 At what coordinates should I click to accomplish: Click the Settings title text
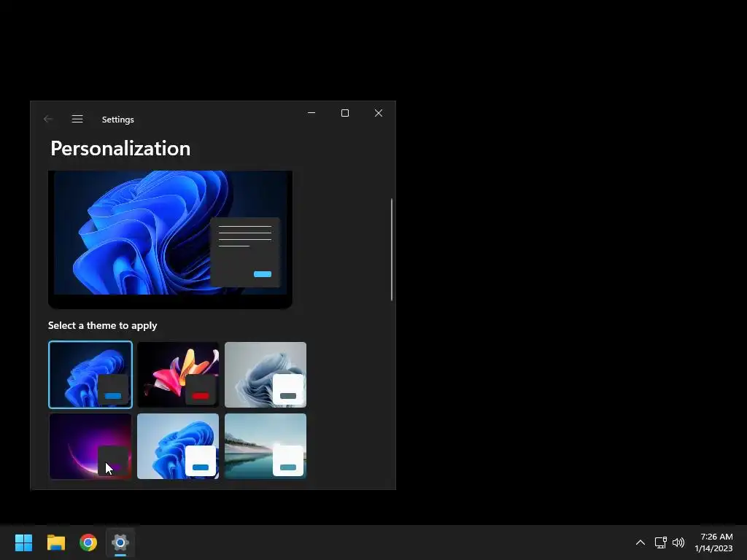117,120
